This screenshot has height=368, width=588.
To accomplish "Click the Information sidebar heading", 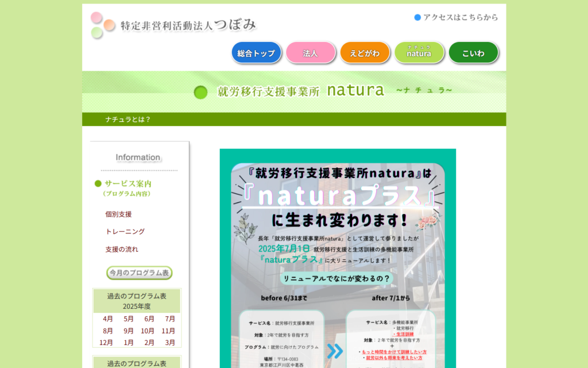I will 138,158.
